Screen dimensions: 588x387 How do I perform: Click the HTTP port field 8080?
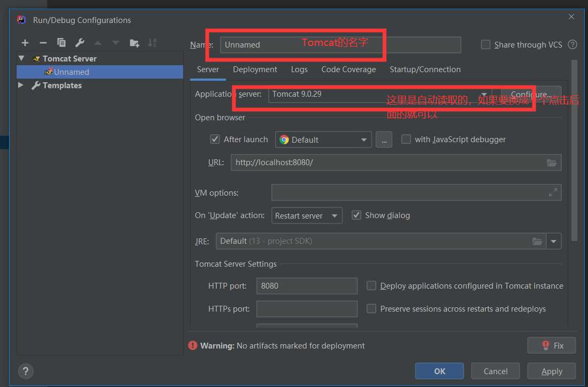307,285
